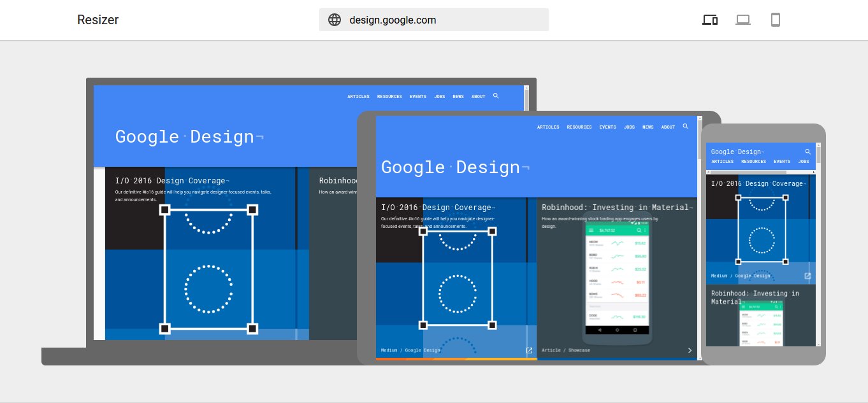Click the globe icon in the URL bar

click(x=335, y=20)
